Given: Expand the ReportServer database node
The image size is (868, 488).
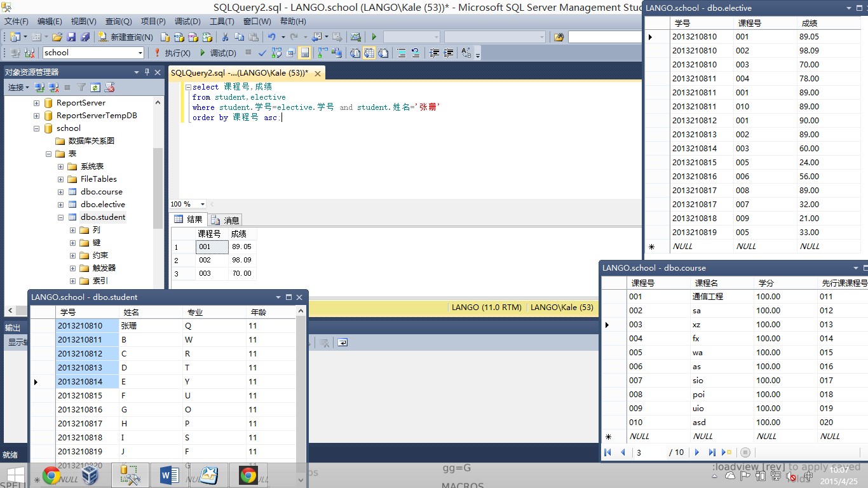Looking at the screenshot, I should coord(36,103).
